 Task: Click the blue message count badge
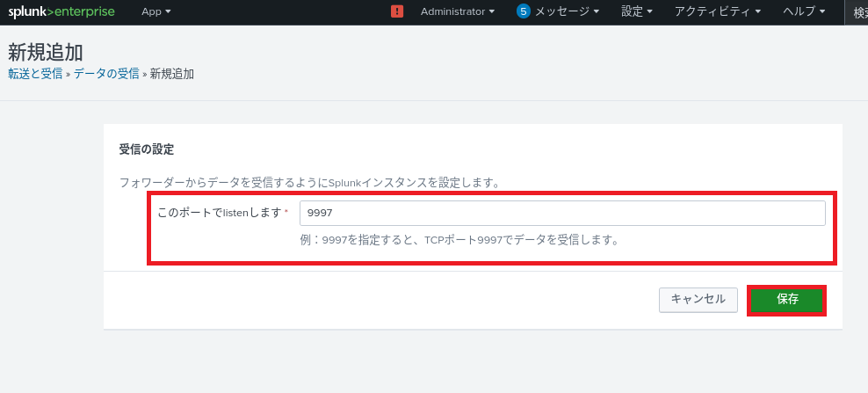tap(524, 11)
